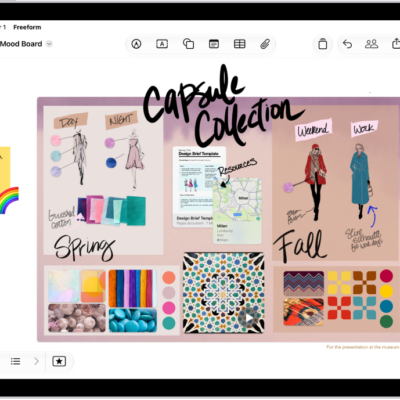400x400 pixels.
Task: Select the hot pink color circle
Action: pos(169,307)
